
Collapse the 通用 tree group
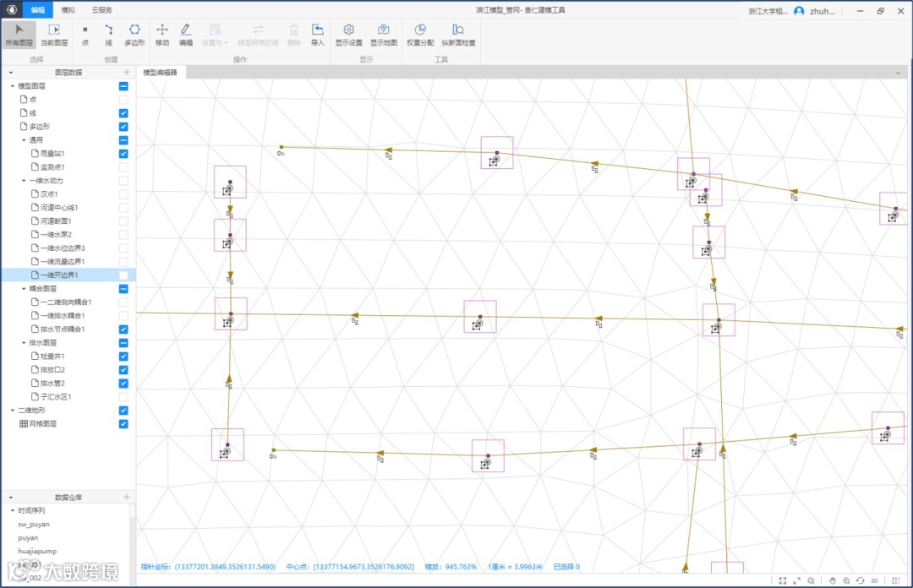pyautogui.click(x=24, y=140)
